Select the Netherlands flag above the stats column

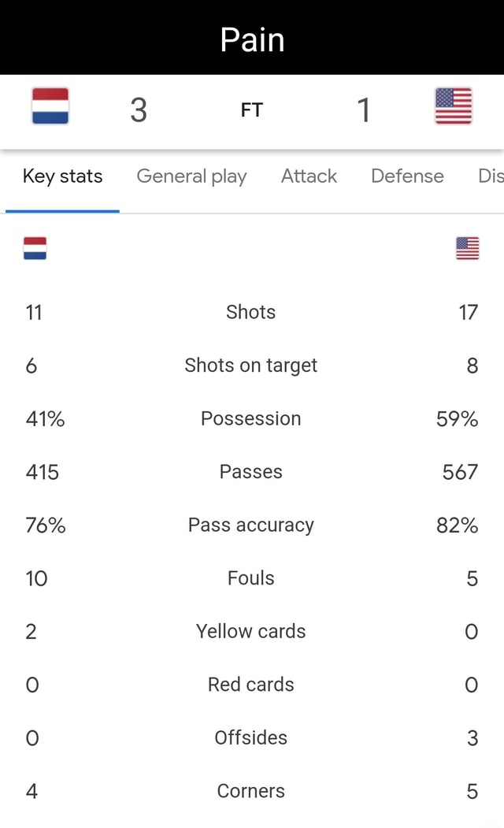[x=35, y=247]
